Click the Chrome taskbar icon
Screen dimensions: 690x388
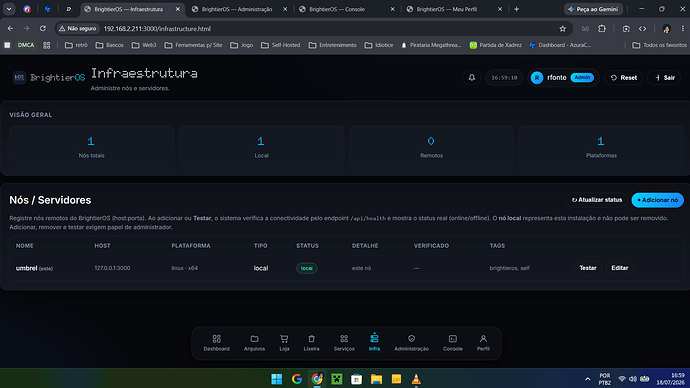point(317,379)
